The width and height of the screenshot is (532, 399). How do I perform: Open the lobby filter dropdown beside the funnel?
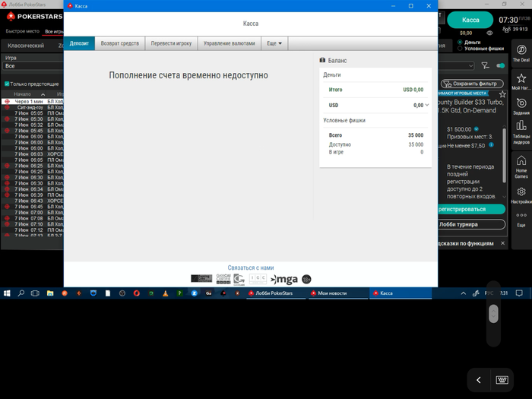pyautogui.click(x=456, y=65)
